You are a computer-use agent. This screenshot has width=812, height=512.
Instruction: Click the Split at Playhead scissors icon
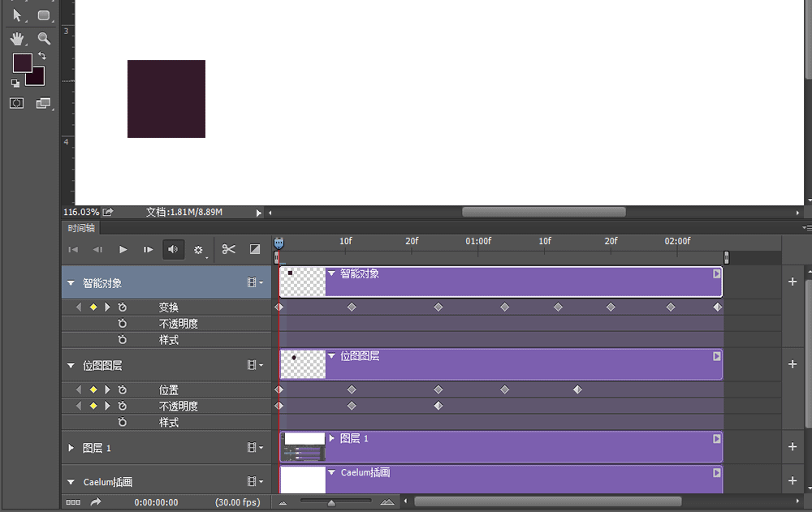click(x=228, y=249)
